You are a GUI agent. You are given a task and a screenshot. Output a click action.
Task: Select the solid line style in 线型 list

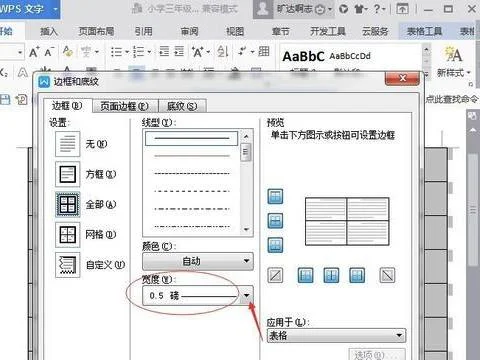point(191,138)
